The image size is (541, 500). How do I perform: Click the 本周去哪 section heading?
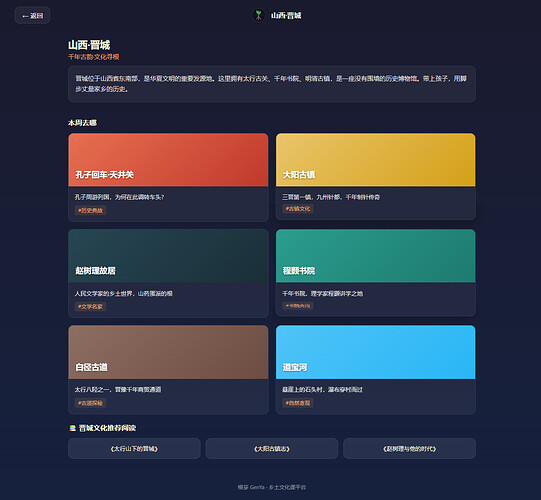82,123
